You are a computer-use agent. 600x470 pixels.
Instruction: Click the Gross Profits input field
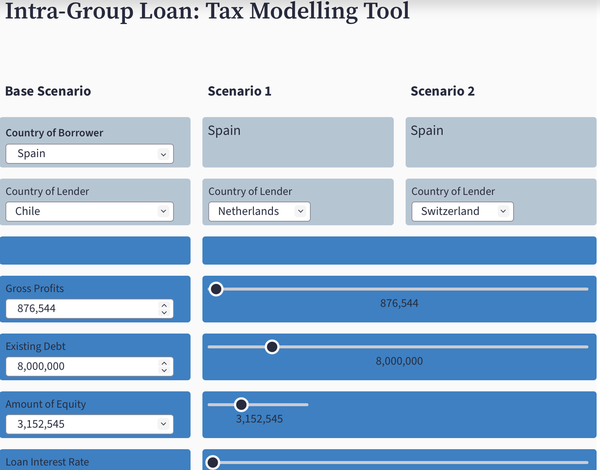90,308
